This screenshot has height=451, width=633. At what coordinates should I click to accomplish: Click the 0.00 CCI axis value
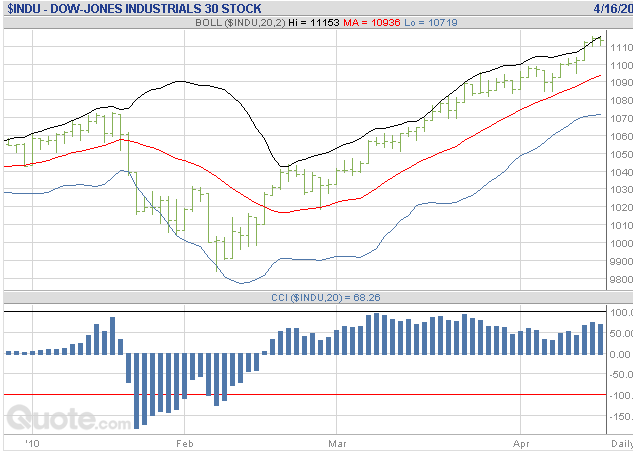[621, 355]
